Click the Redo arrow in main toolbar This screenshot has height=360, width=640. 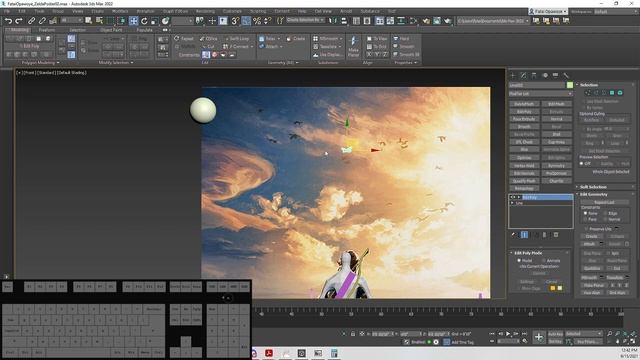[x=19, y=20]
